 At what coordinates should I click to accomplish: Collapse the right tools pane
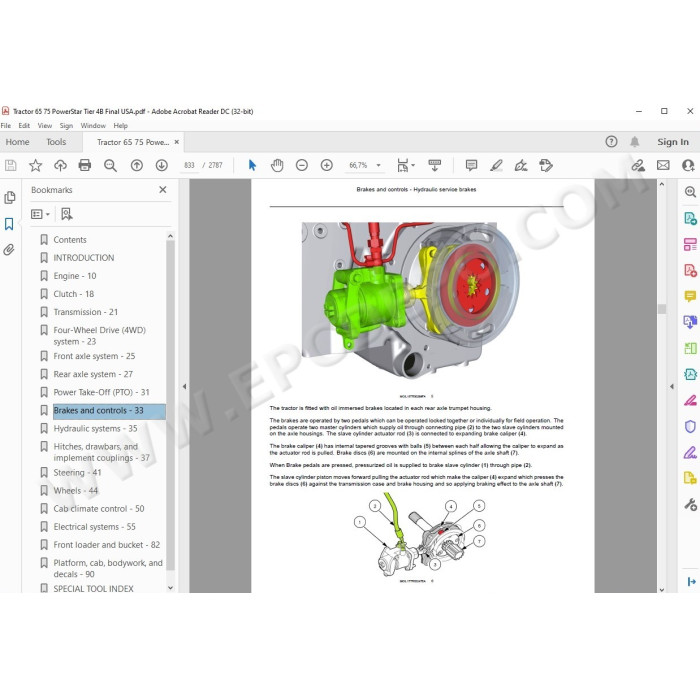click(x=672, y=387)
